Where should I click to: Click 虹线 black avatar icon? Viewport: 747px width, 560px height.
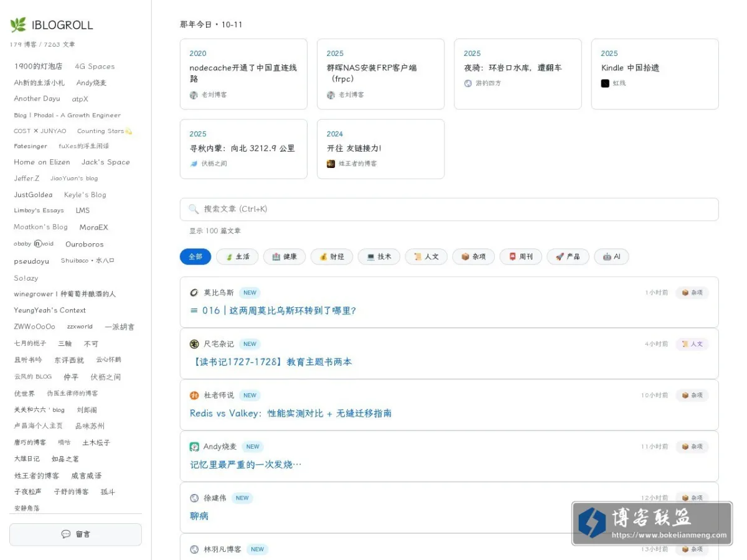click(605, 83)
